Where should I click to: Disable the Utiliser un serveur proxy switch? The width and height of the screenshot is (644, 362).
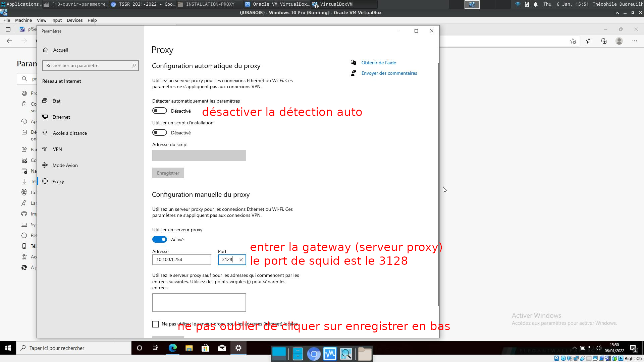[160, 240]
